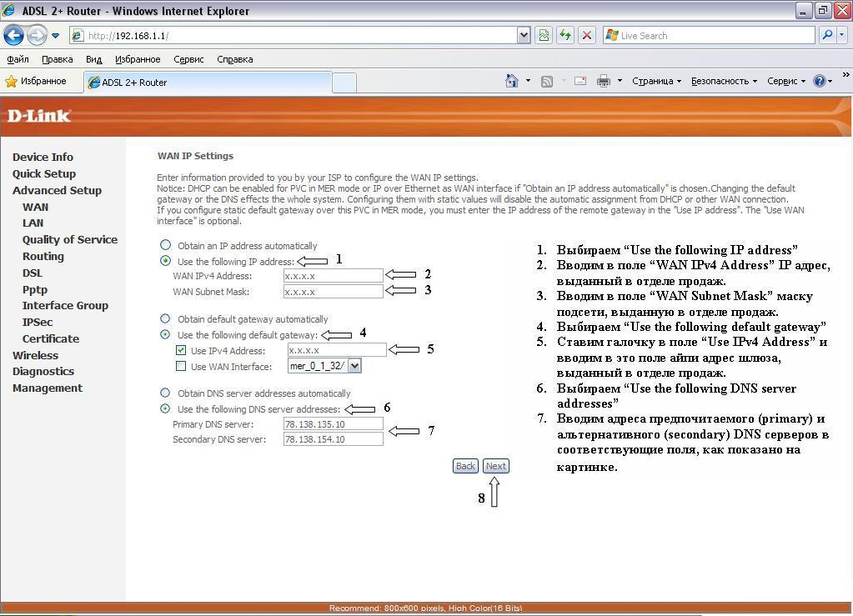Image resolution: width=853 pixels, height=616 pixels.
Task: Open the Diagnostics sidebar link
Action: click(x=43, y=372)
